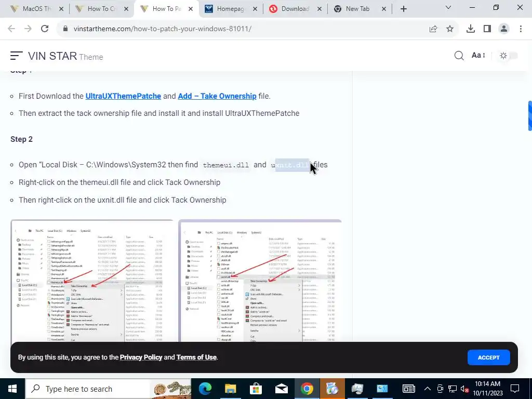Open site search magnifier

click(x=459, y=56)
